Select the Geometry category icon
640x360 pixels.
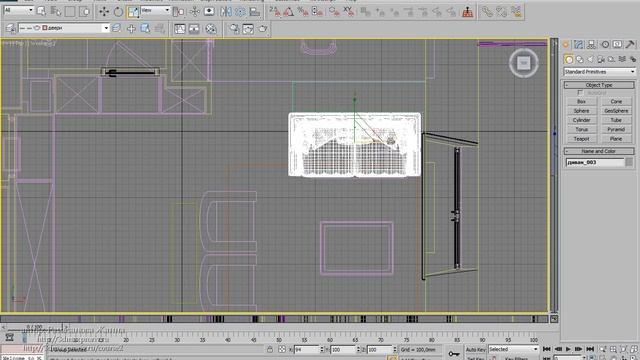[569, 60]
